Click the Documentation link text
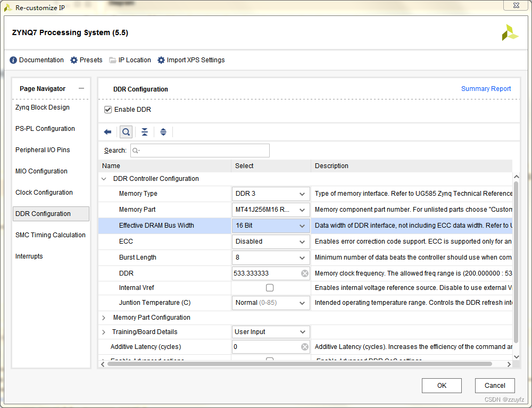 41,60
